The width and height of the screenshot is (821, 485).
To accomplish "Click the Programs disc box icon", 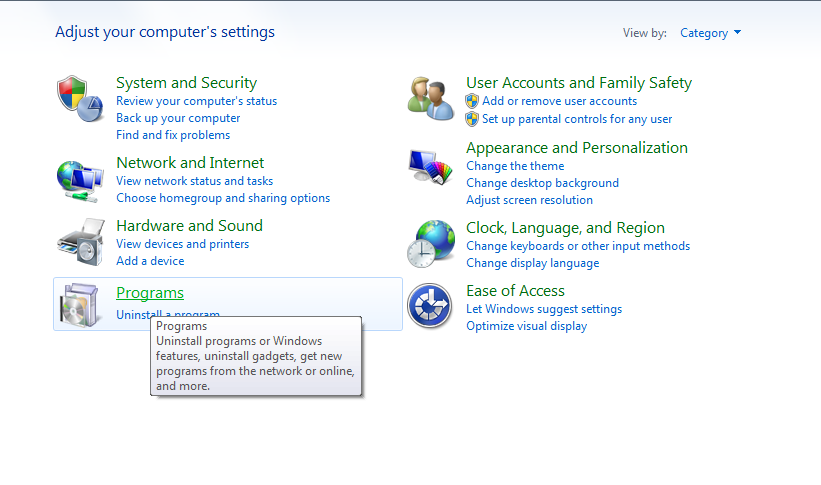I will [80, 305].
